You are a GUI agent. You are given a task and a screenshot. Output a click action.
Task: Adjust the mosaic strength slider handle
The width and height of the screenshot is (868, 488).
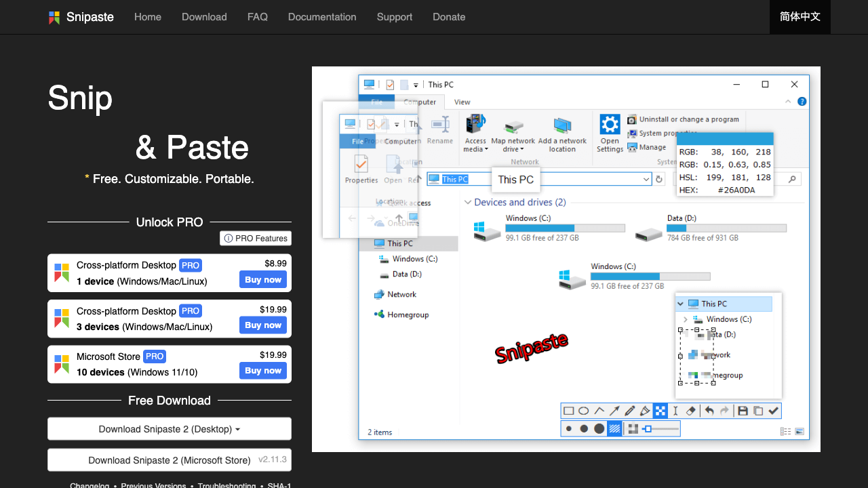point(648,428)
